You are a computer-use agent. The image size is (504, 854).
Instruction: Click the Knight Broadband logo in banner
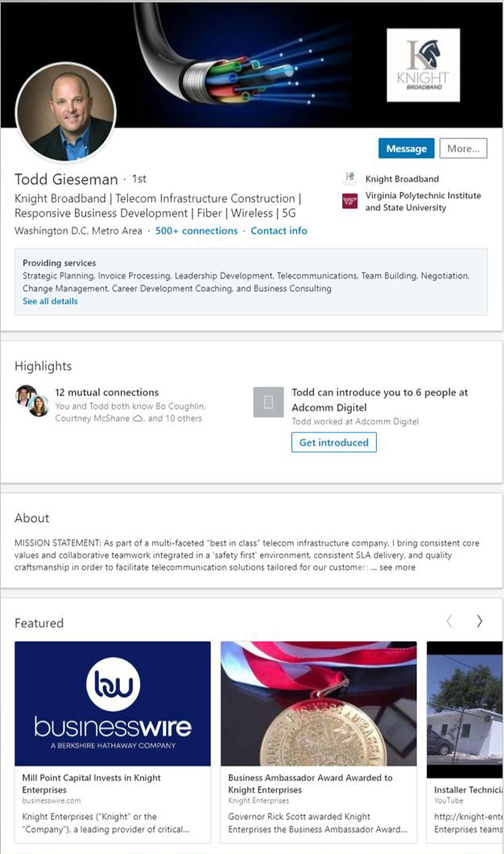[423, 65]
